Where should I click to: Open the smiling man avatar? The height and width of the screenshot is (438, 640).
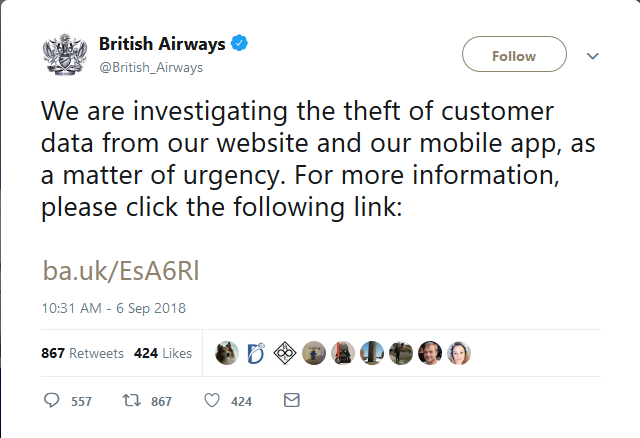click(430, 353)
